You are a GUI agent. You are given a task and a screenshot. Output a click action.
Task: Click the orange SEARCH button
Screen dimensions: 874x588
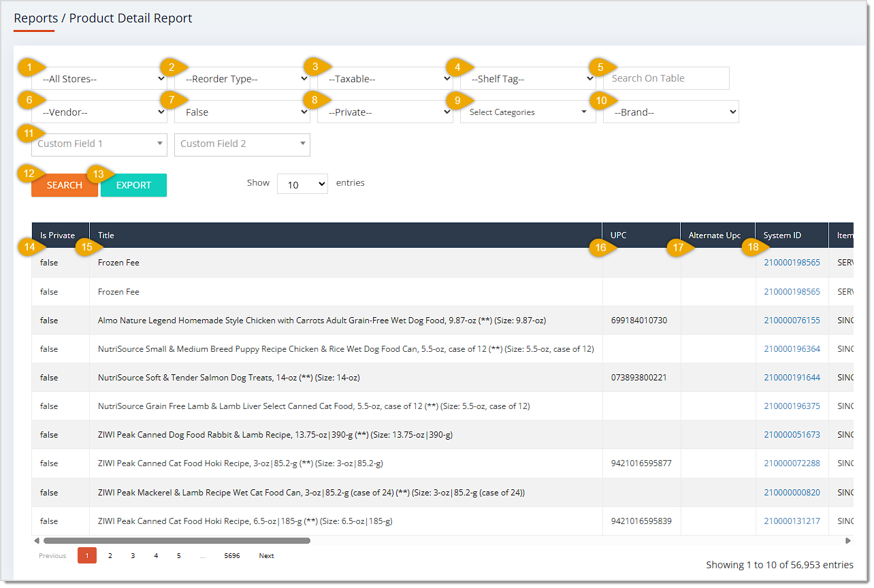pos(65,185)
